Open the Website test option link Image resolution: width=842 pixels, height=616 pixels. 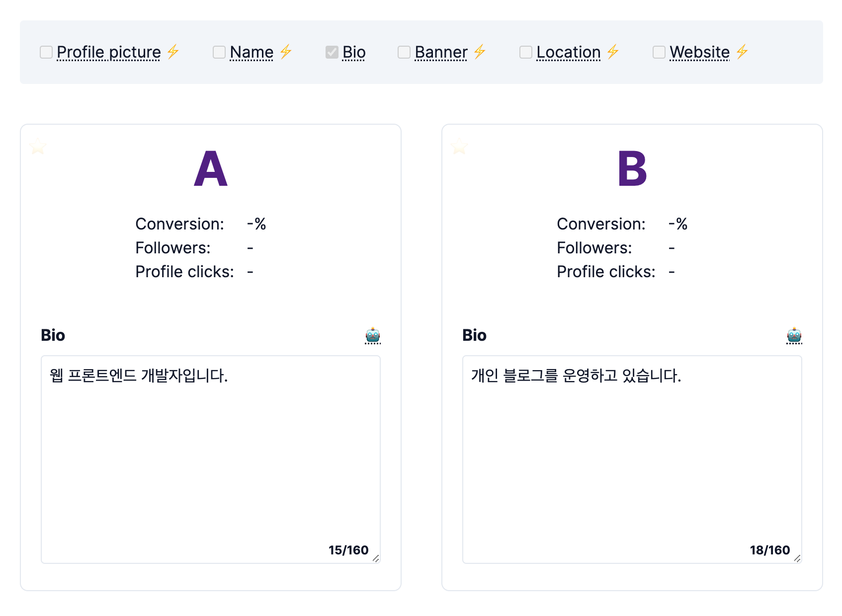(698, 52)
